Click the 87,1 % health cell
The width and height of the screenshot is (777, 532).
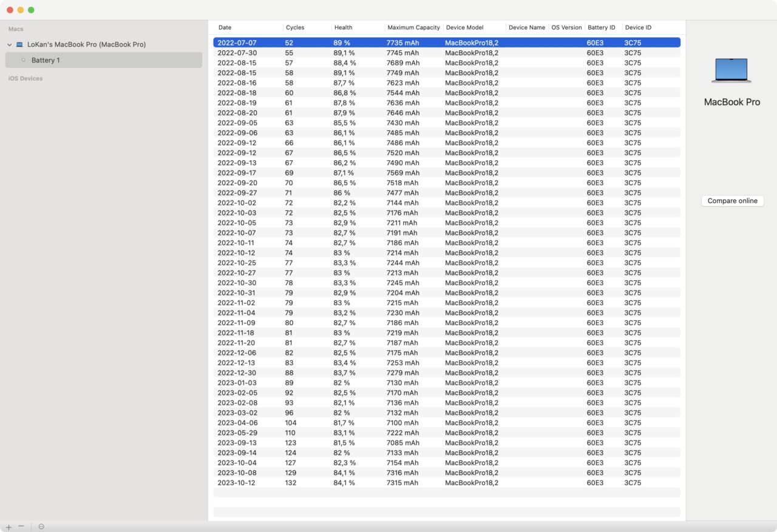pyautogui.click(x=345, y=173)
